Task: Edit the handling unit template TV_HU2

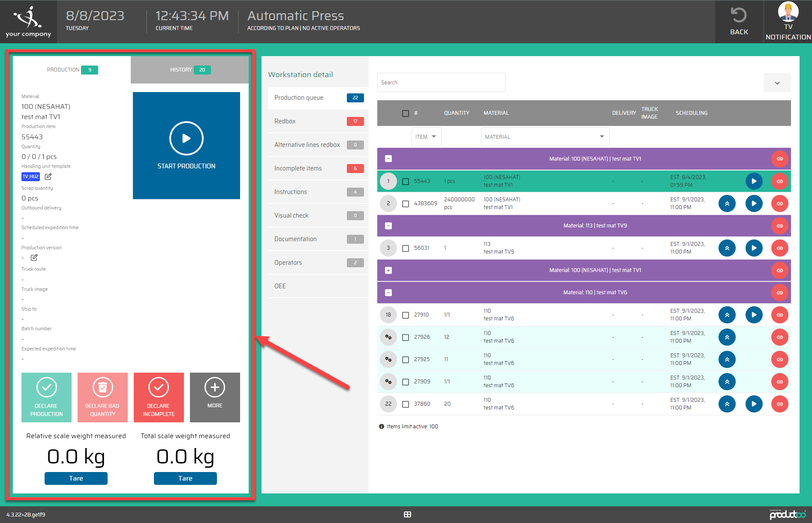Action: pyautogui.click(x=48, y=176)
